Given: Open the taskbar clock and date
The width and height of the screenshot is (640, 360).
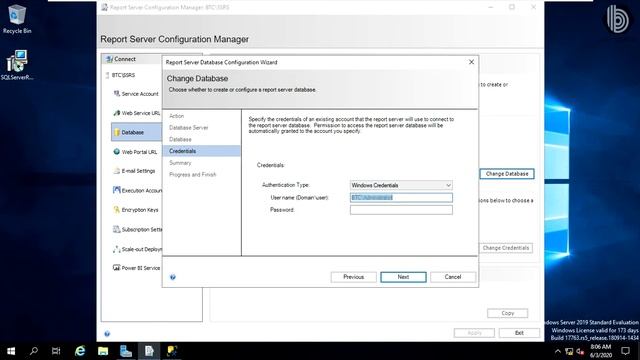Looking at the screenshot, I should pyautogui.click(x=601, y=351).
